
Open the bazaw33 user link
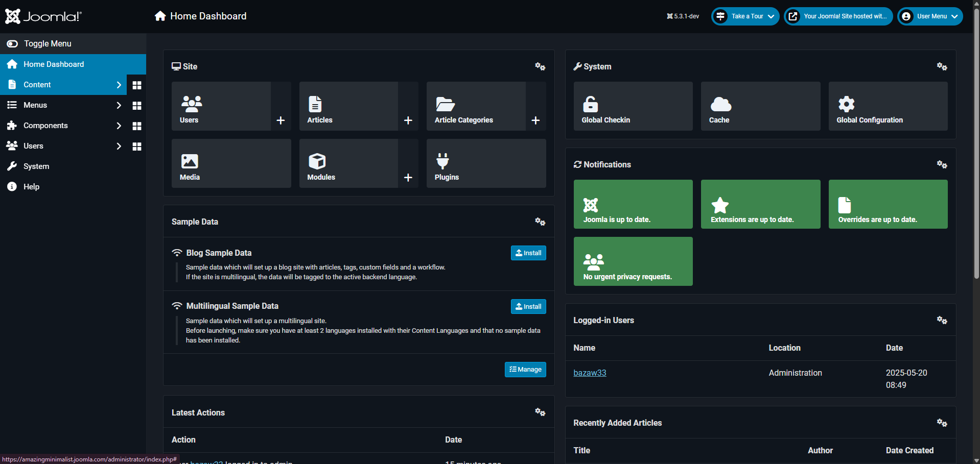(590, 373)
